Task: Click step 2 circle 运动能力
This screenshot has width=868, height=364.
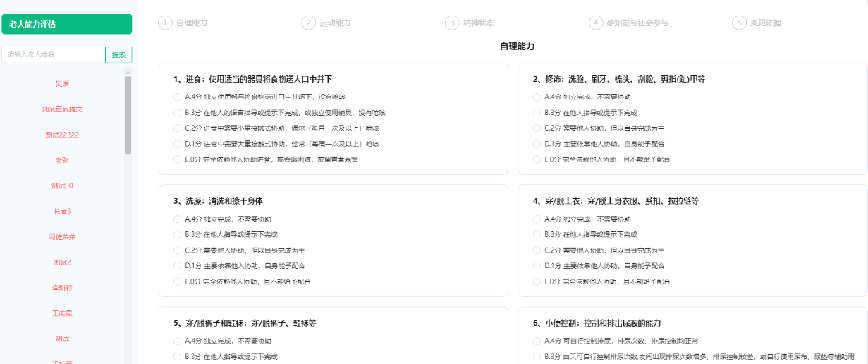Action: [308, 23]
